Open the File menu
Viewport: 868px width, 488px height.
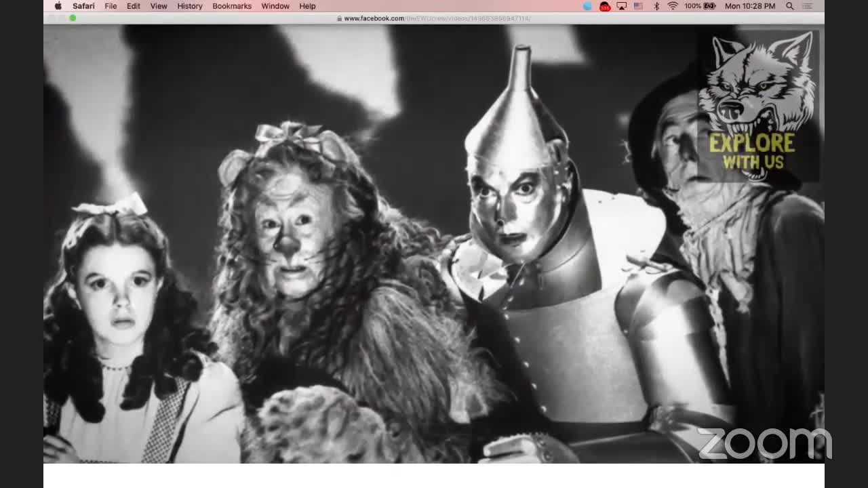pos(111,6)
